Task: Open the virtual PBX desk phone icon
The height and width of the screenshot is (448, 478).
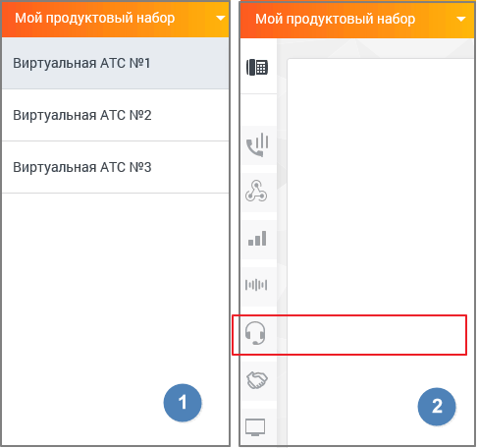Action: coord(257,67)
